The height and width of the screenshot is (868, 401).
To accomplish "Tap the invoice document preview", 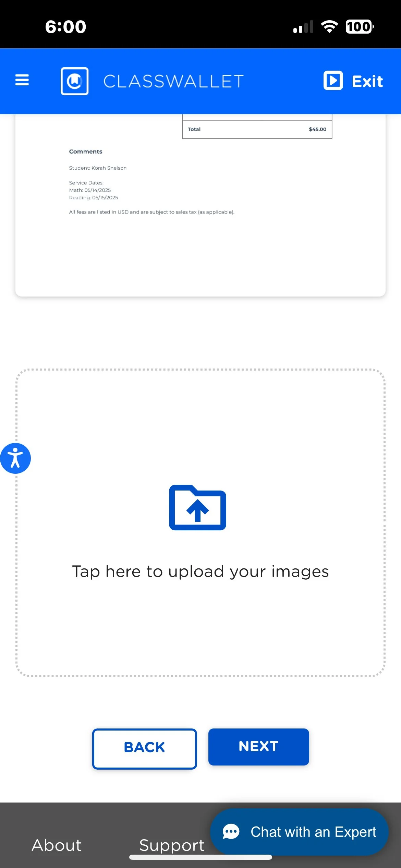I will 200,205.
